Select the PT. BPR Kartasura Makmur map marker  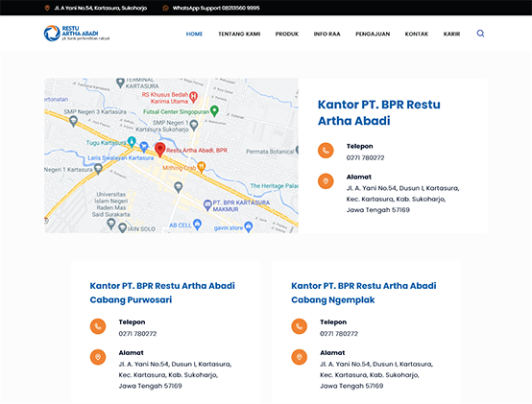tap(207, 205)
